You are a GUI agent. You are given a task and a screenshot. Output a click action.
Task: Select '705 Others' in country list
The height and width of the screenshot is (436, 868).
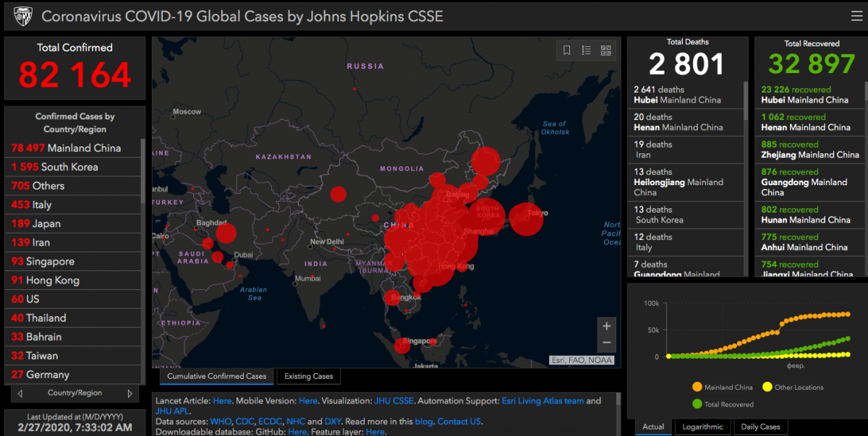coord(72,186)
